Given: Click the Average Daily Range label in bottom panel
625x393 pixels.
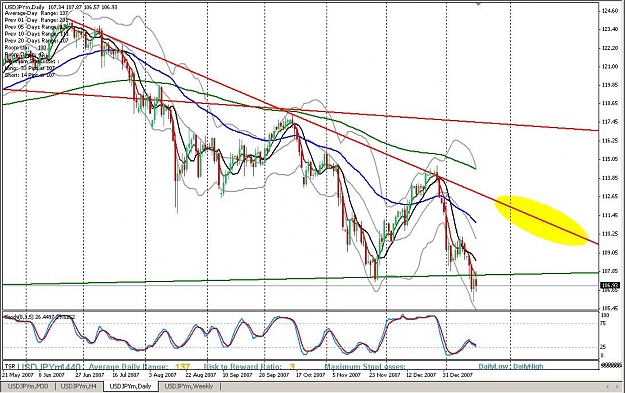Looking at the screenshot, I should (128, 366).
